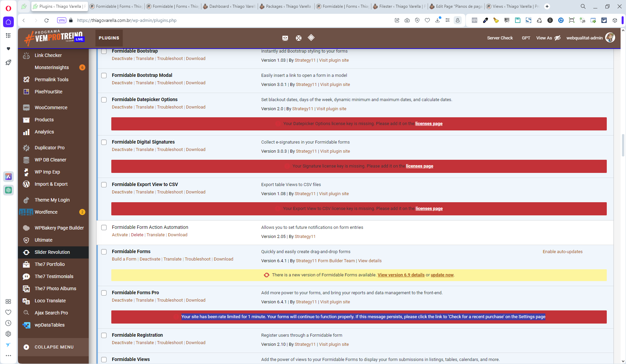This screenshot has width=626, height=364.
Task: Tick the Formidable Form Action Automation checkbox
Action: [x=104, y=227]
